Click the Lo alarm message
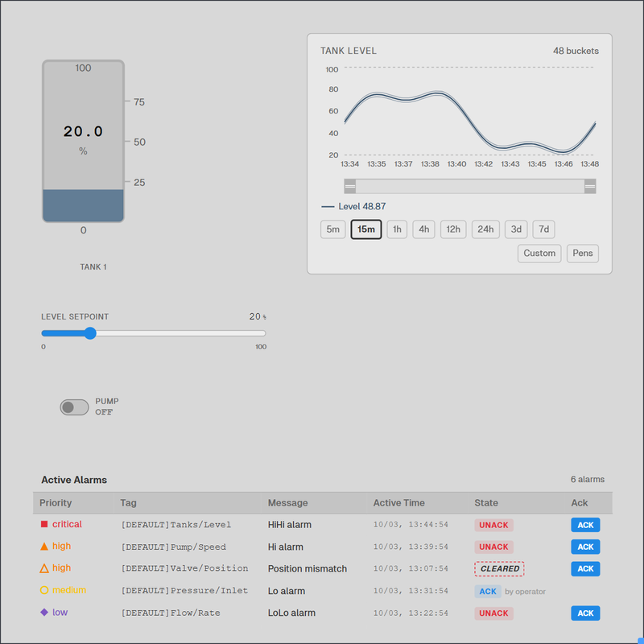This screenshot has height=644, width=644. (287, 591)
